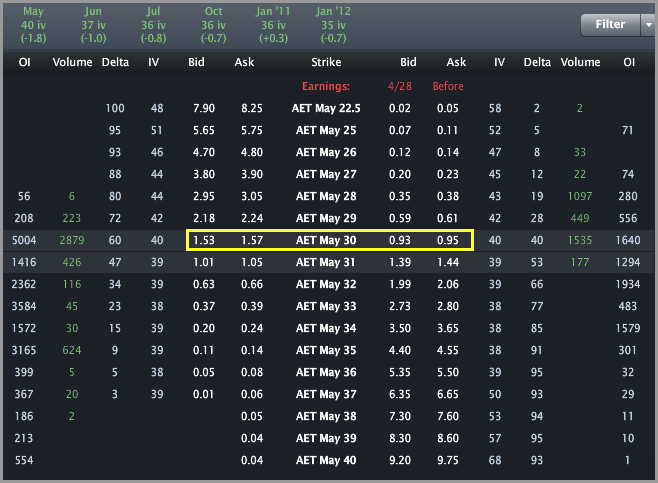The image size is (658, 483).
Task: Click the calls IV column header
Action: [153, 62]
